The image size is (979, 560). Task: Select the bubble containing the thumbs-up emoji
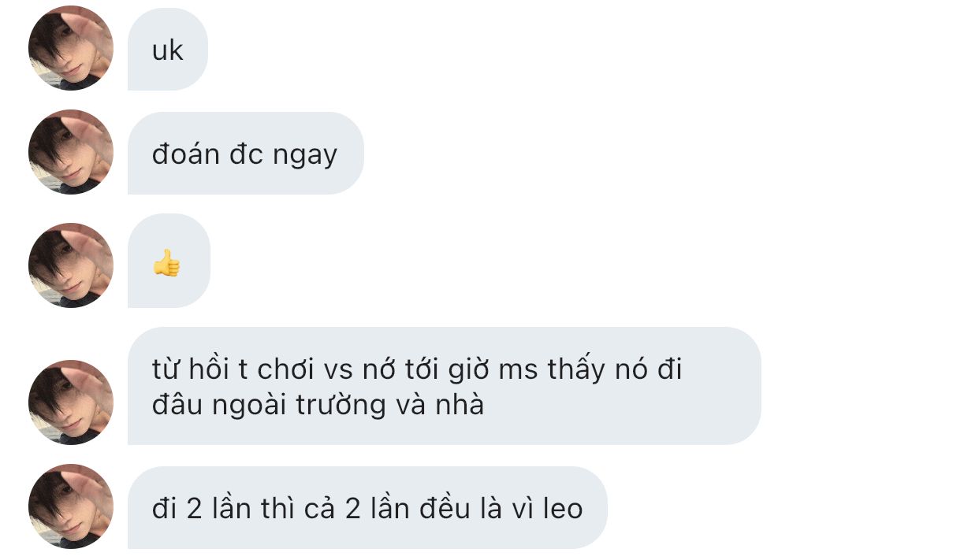169,261
